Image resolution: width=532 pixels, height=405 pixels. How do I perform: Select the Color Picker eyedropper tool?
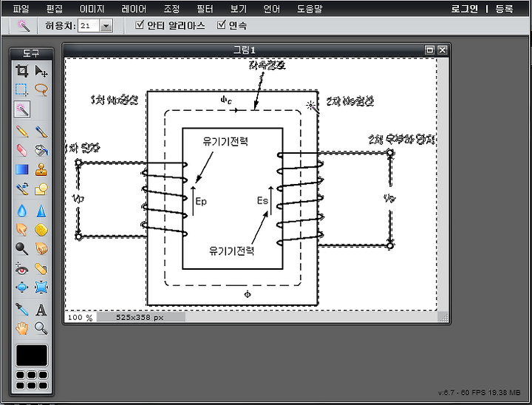(21, 309)
